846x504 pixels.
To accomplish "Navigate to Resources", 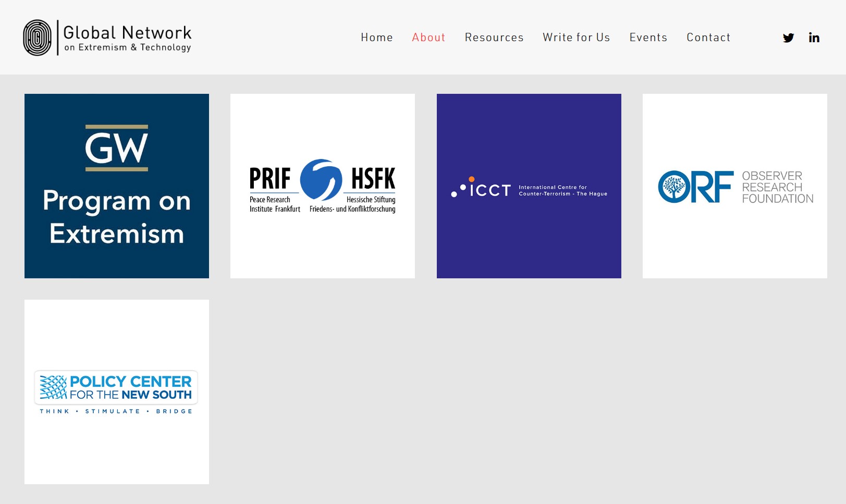I will (494, 38).
